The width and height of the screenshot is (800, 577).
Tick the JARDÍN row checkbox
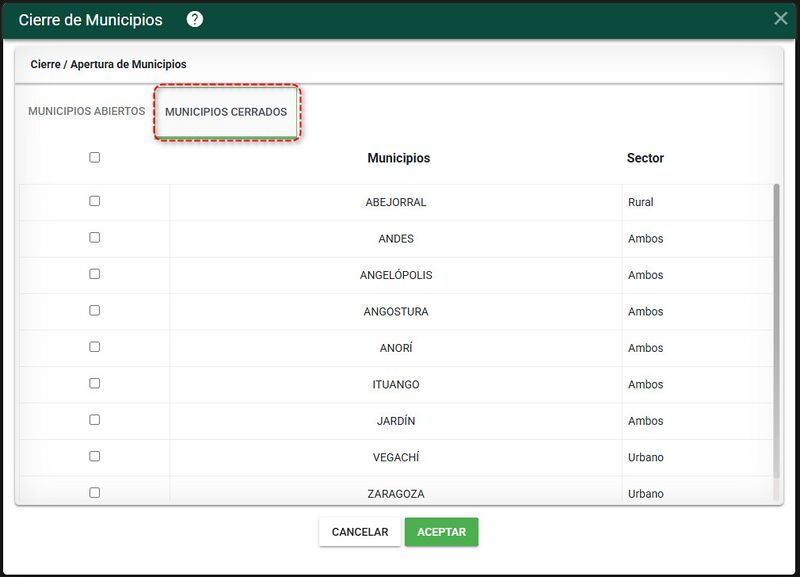tap(94, 420)
